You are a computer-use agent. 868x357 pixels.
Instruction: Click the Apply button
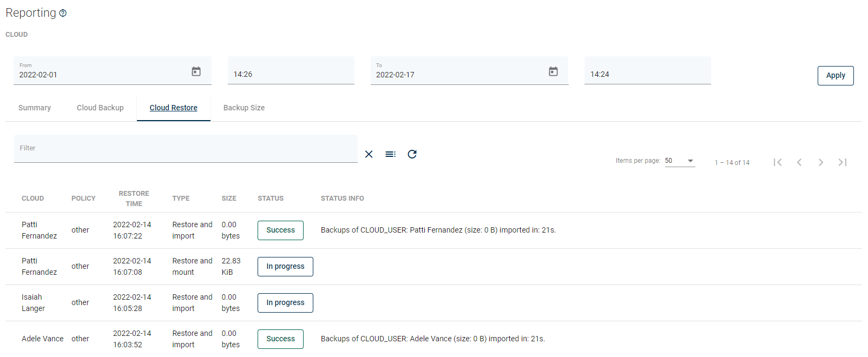[x=835, y=76]
